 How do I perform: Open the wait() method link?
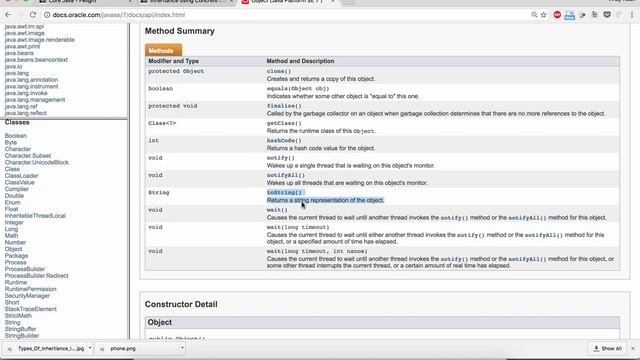click(277, 210)
